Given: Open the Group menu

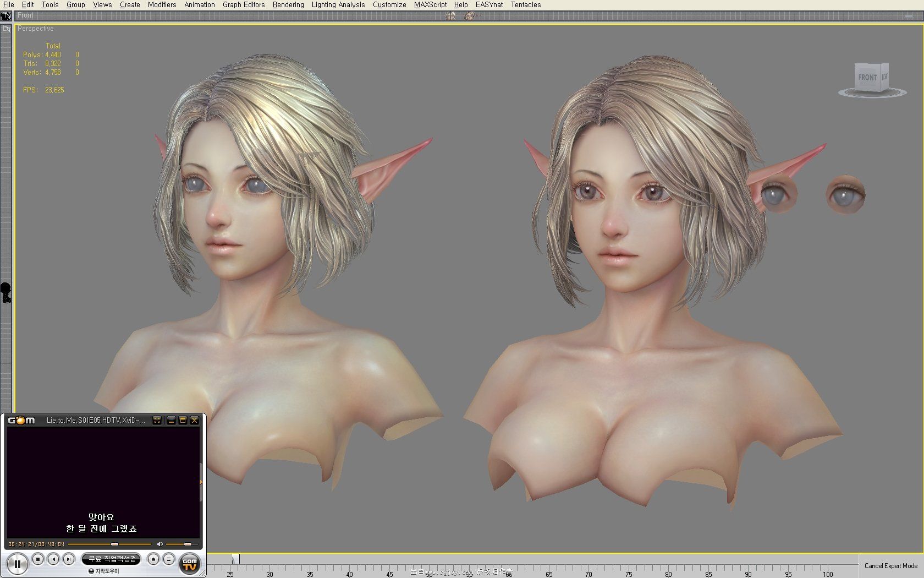Looking at the screenshot, I should [76, 4].
